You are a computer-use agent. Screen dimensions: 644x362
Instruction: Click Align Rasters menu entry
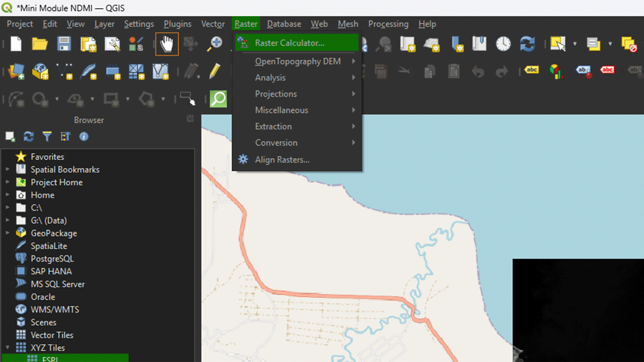point(282,160)
